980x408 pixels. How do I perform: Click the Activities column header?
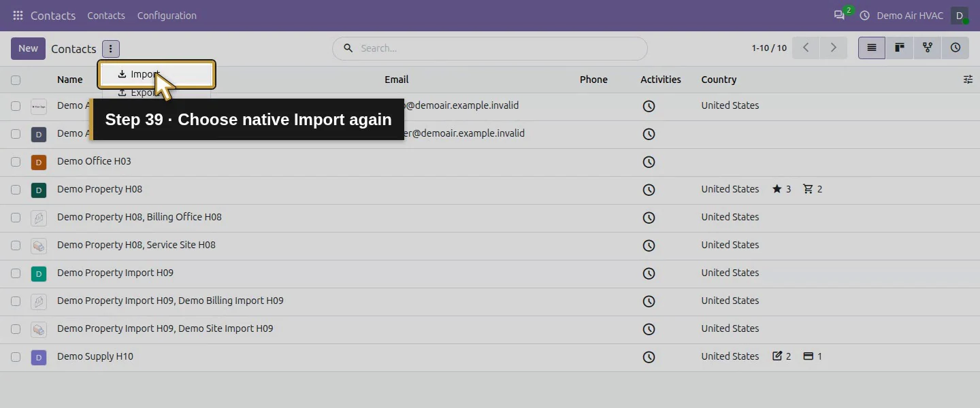click(660, 80)
